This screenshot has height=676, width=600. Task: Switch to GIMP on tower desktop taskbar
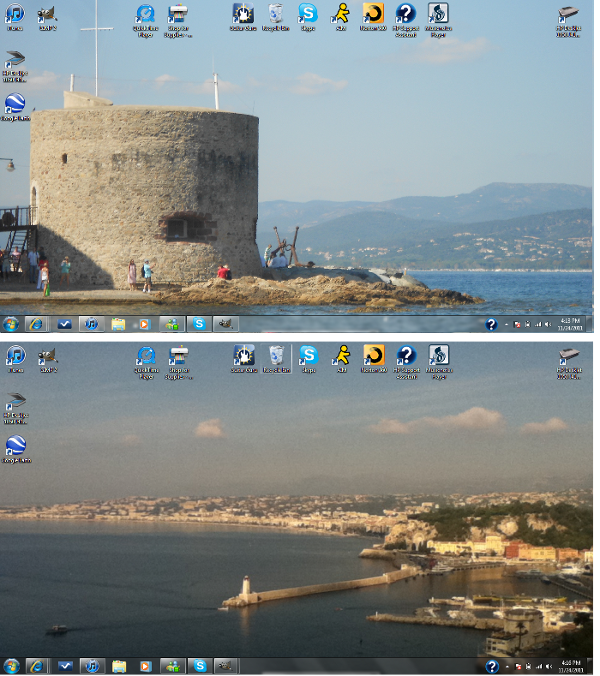click(x=225, y=324)
